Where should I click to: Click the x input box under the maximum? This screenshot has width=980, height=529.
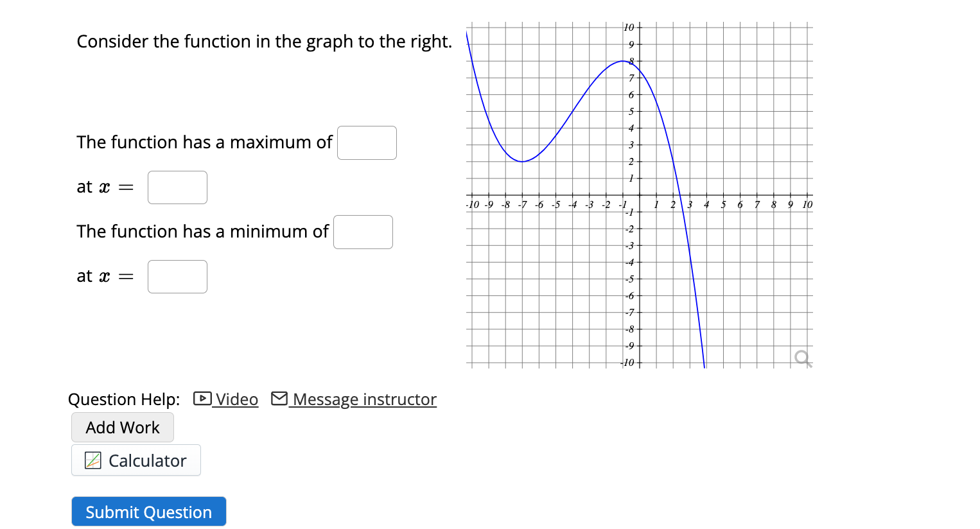(177, 187)
